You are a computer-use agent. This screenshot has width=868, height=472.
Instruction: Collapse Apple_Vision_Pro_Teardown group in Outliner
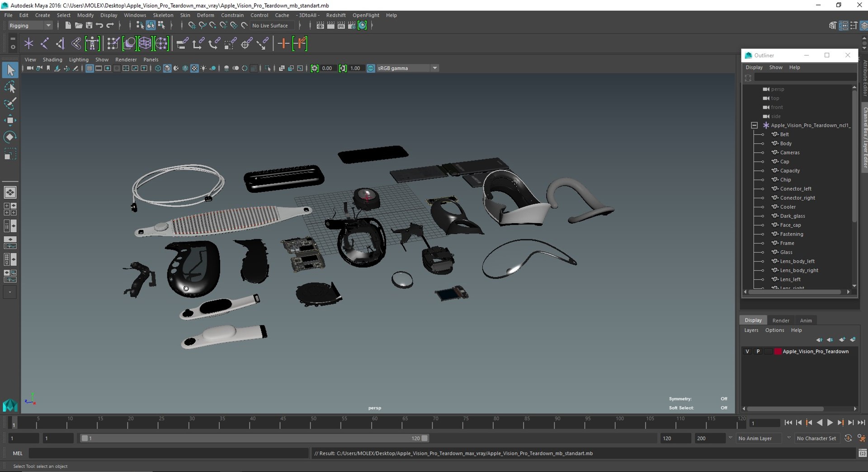click(x=754, y=125)
